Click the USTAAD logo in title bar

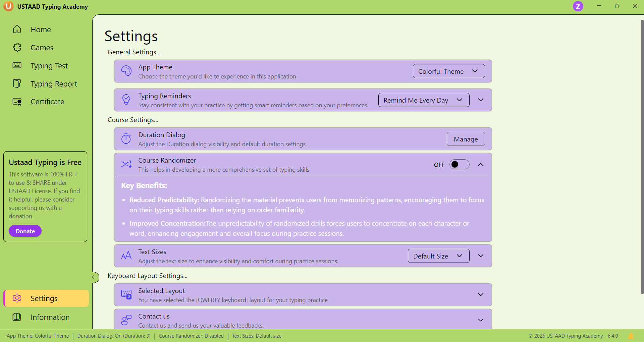tap(8, 6)
